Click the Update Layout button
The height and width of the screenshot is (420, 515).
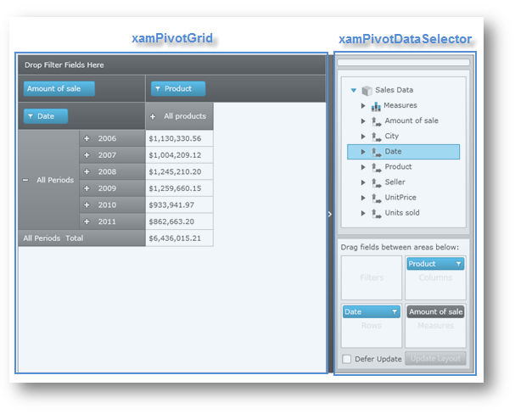(x=435, y=359)
